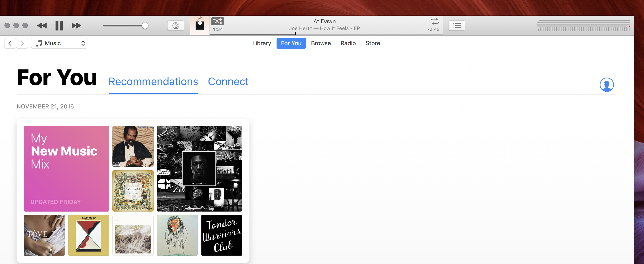Open the account profile icon

(x=607, y=85)
